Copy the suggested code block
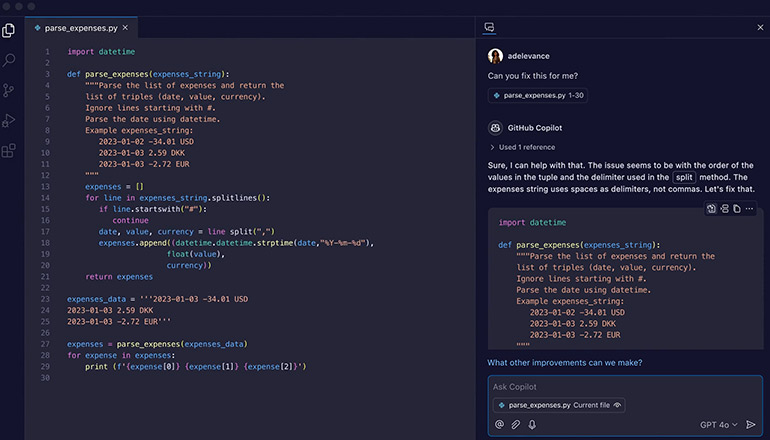 [737, 208]
